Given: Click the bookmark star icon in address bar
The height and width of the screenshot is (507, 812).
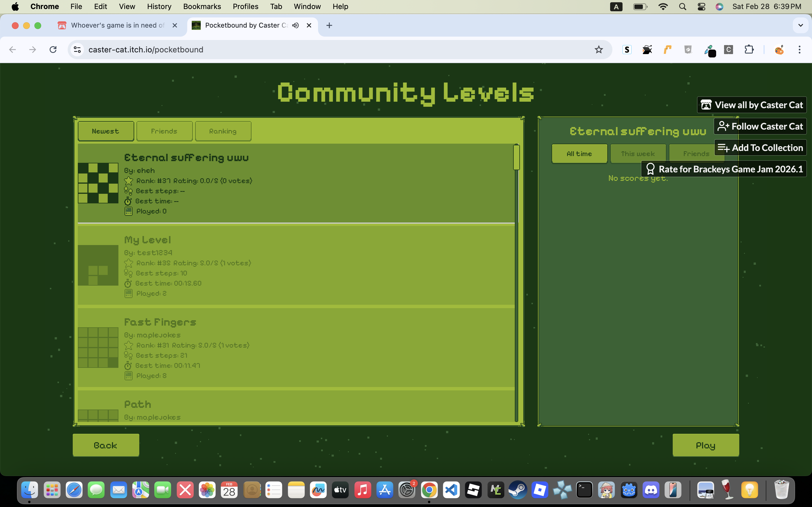Looking at the screenshot, I should pos(599,50).
